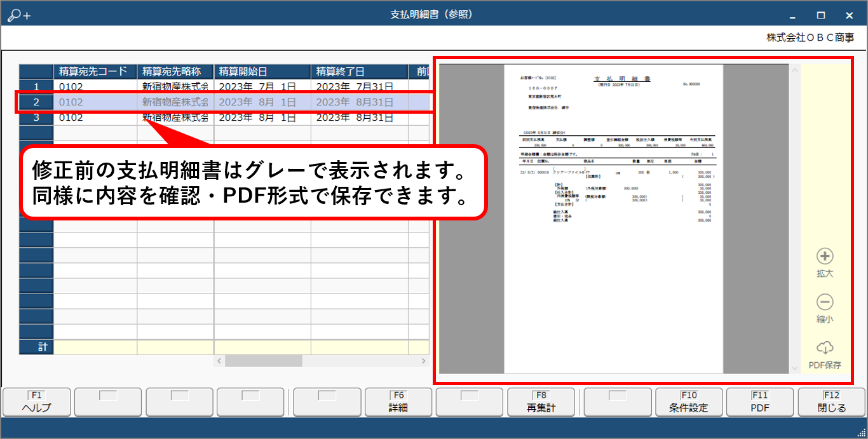
Task: Click the table's horizontal scrollbar thumb
Action: coord(263,361)
